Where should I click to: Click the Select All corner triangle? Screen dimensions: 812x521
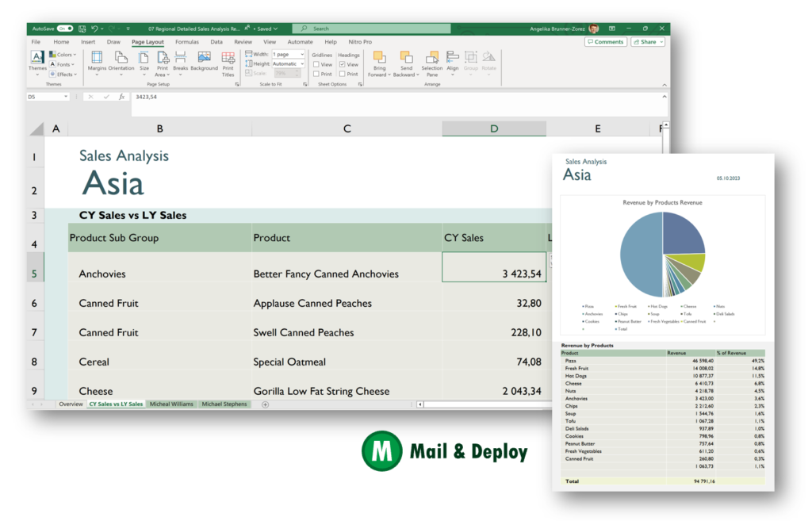click(36, 128)
